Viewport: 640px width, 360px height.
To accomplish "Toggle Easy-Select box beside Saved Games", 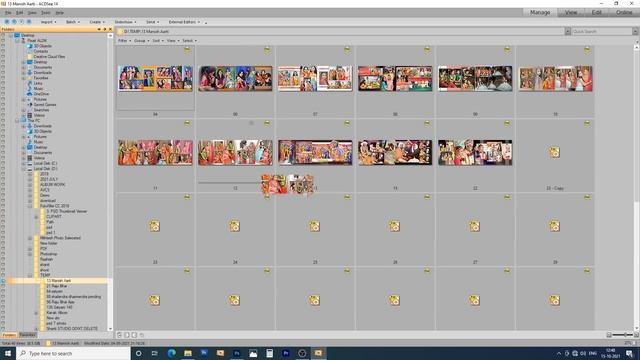I will pyautogui.click(x=3, y=104).
